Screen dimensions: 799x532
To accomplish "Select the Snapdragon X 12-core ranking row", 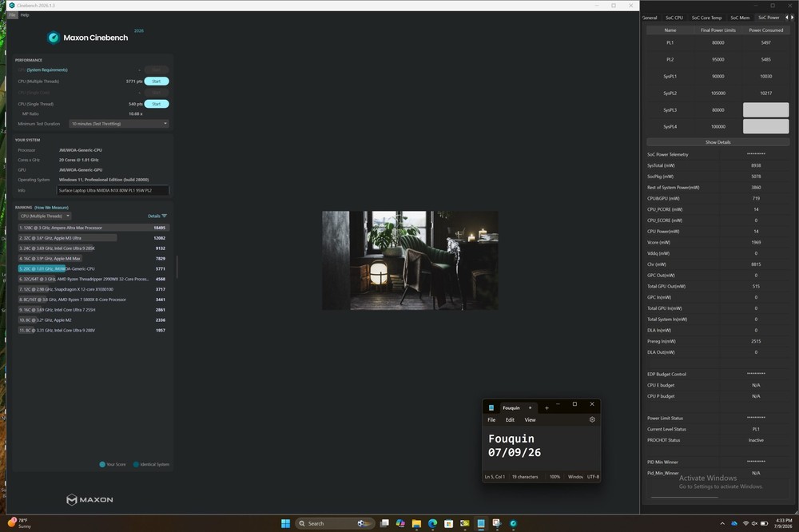I will pos(92,289).
